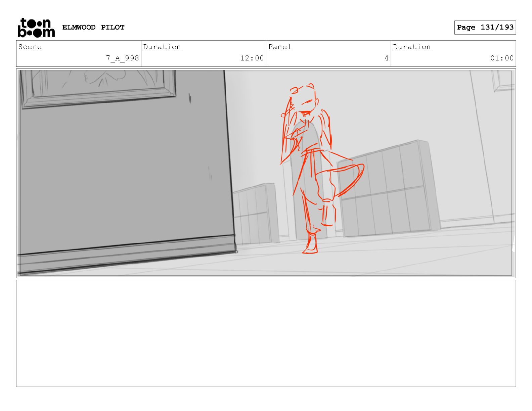Click the storyboard panel drawing
This screenshot has height=411, width=532.
click(266, 173)
